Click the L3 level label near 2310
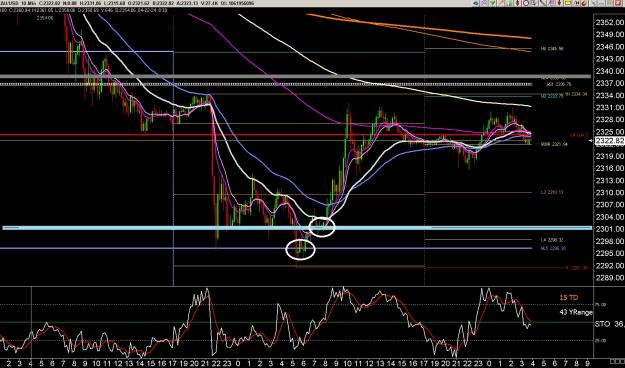 552,192
